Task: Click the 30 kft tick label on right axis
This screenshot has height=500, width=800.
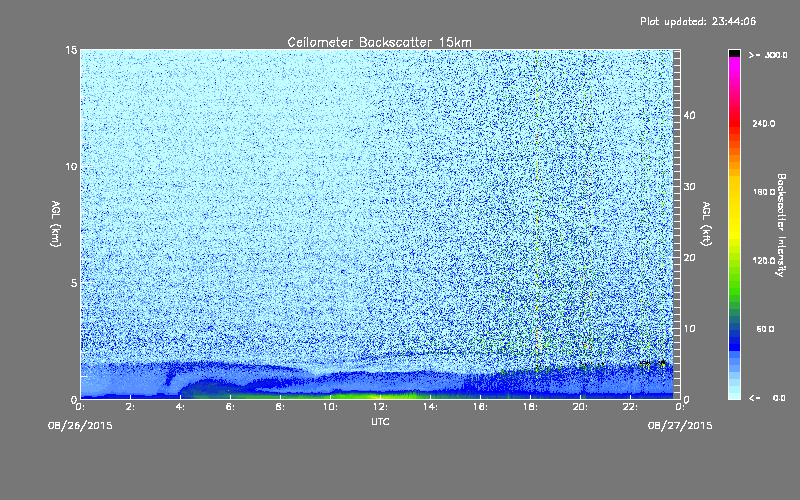Action: [x=689, y=187]
